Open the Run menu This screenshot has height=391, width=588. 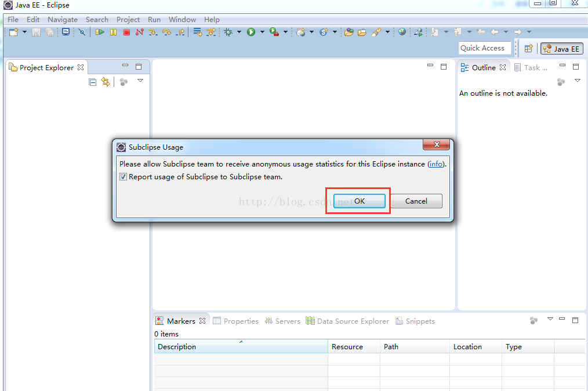pyautogui.click(x=154, y=20)
